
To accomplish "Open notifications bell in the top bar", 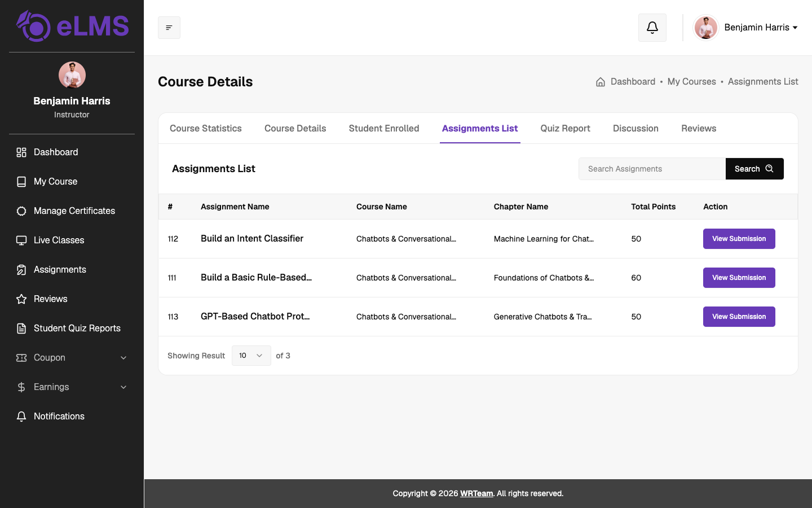I will 652,28.
